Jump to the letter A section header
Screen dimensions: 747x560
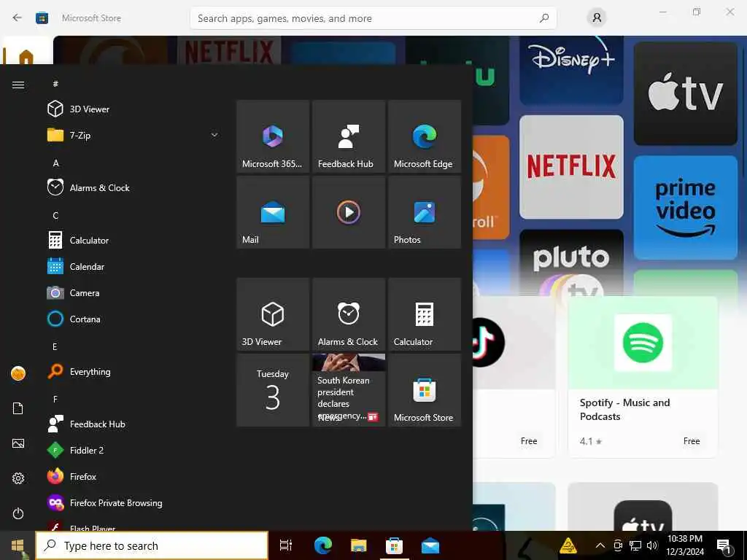click(55, 163)
